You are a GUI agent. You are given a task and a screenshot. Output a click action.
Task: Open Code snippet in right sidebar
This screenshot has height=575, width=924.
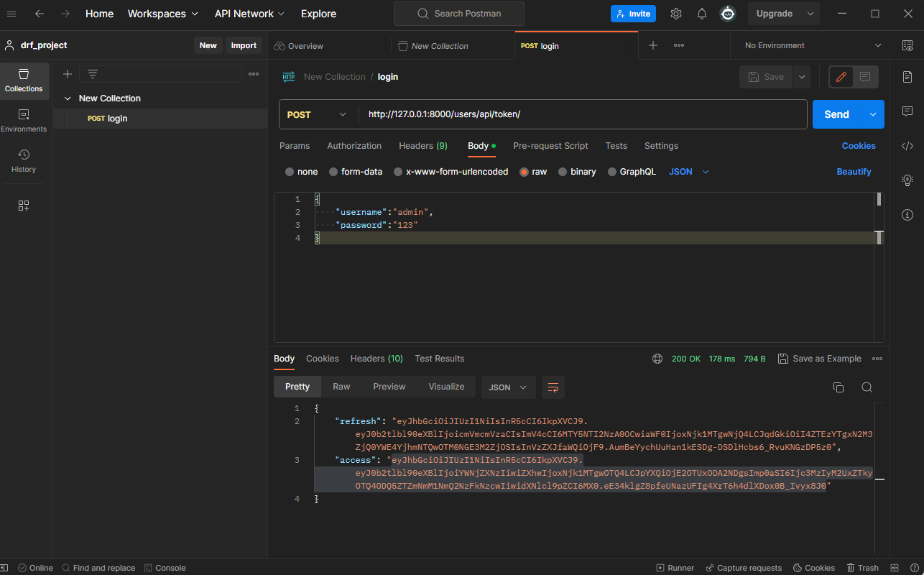click(x=907, y=146)
